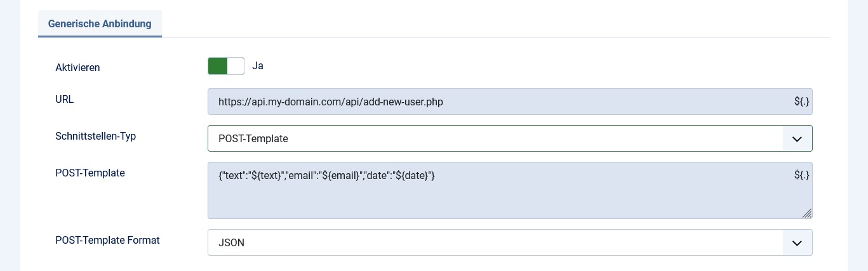Screen dimensions: 868x271
Task: Click the white knob of the Aktivieren switch
Action: click(236, 66)
